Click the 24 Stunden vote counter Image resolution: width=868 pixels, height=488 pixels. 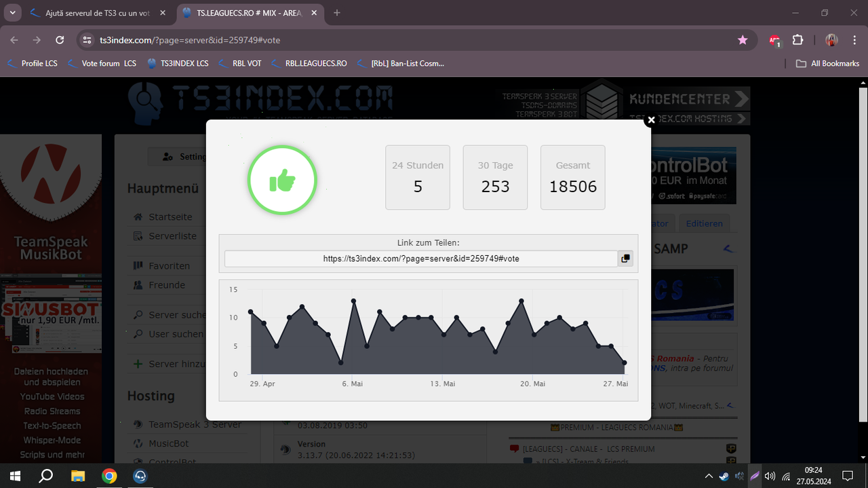point(418,177)
